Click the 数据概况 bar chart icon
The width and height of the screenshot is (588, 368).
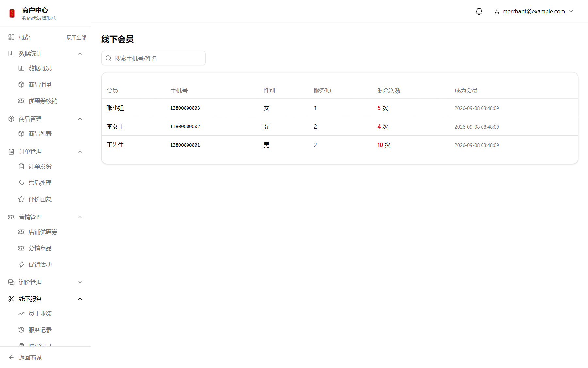[x=21, y=68]
